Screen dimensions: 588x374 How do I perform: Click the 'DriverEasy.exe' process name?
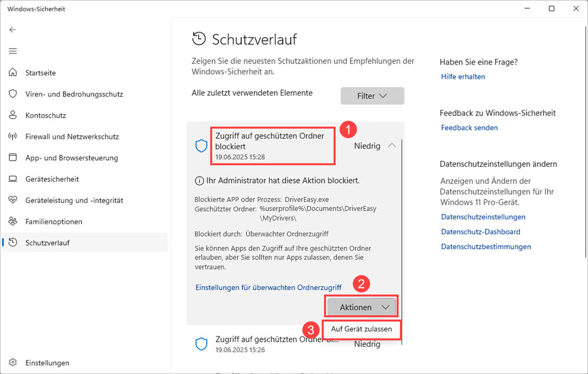pos(306,199)
